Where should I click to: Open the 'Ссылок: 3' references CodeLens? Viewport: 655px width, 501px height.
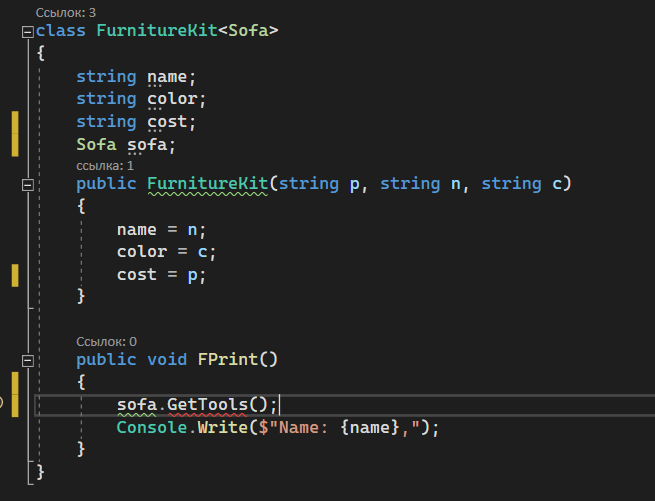tap(66, 13)
